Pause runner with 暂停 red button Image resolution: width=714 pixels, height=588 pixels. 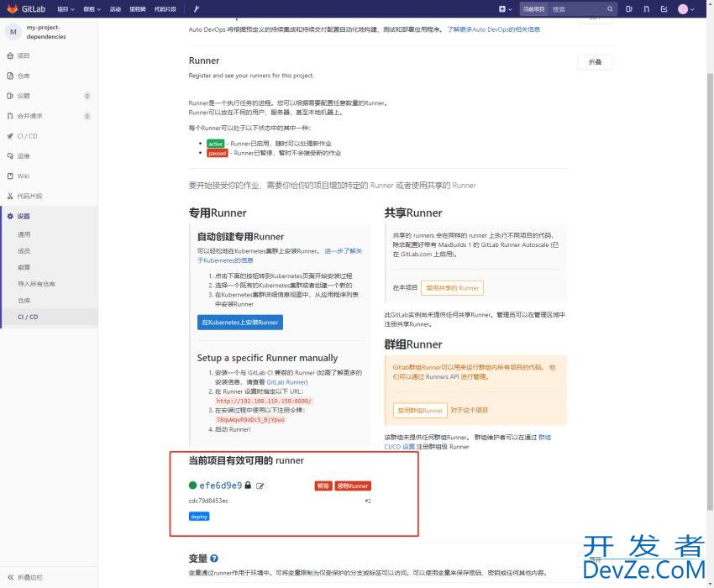click(323, 486)
